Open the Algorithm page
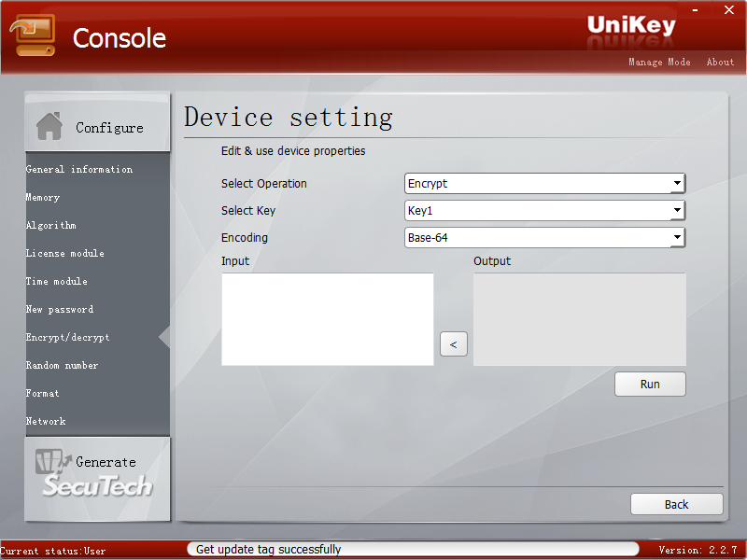The width and height of the screenshot is (747, 560). (x=51, y=225)
